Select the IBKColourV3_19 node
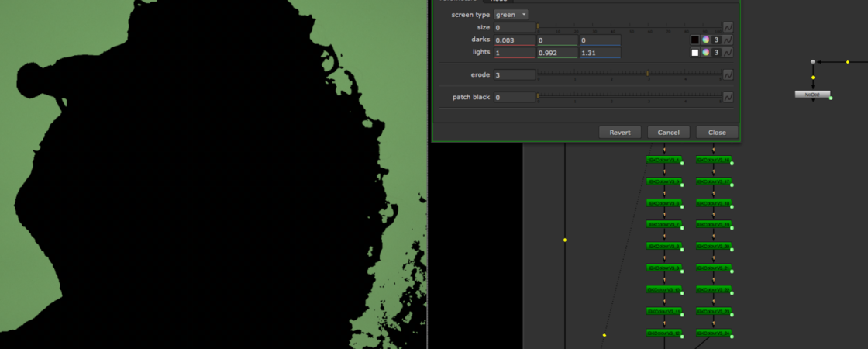This screenshot has width=868, height=349. 714,224
